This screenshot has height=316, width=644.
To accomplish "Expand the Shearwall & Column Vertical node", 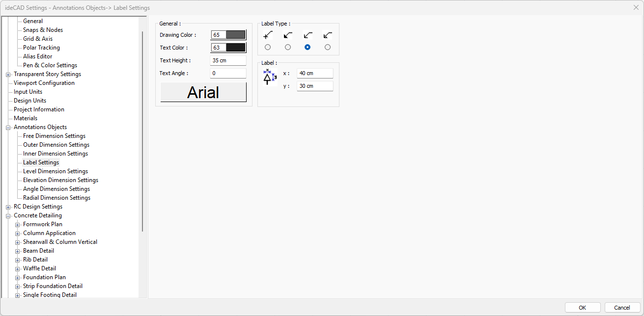I will (18, 242).
